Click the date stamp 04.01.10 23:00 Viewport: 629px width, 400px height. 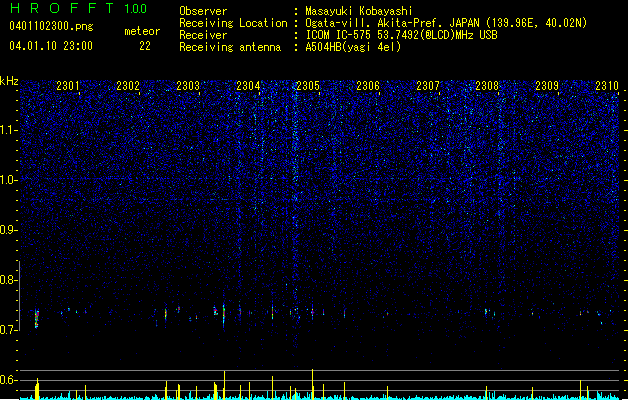[x=51, y=46]
